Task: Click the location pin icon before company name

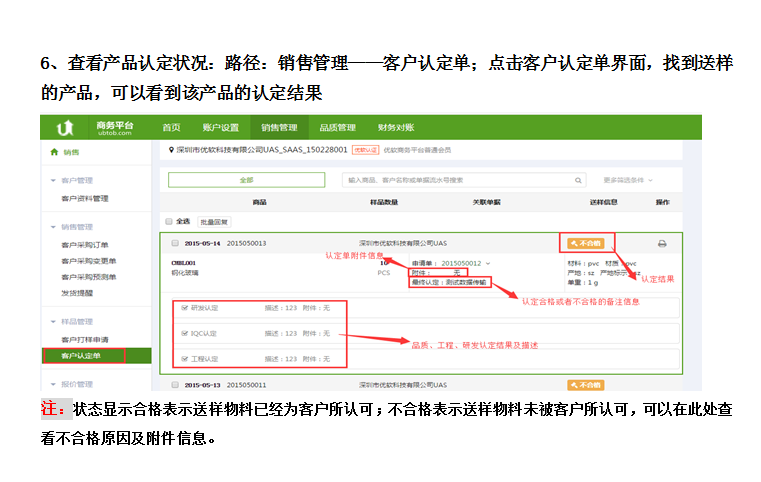Action: click(x=172, y=150)
